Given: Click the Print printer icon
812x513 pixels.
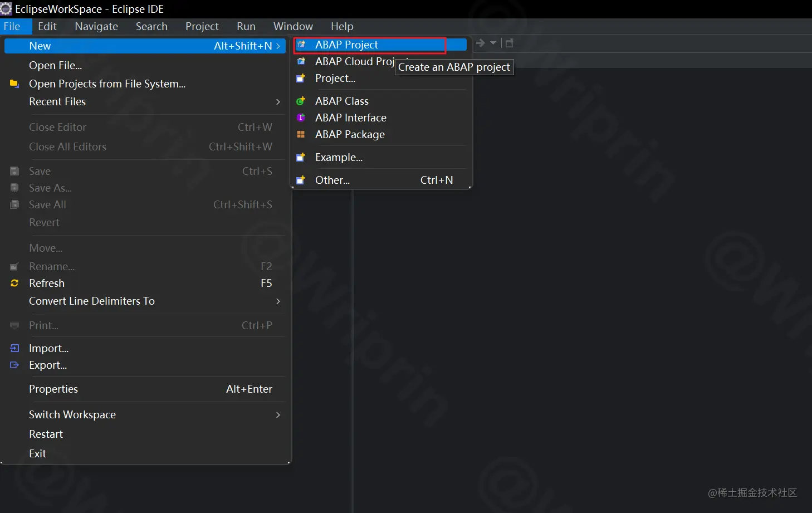Looking at the screenshot, I should pyautogui.click(x=14, y=325).
